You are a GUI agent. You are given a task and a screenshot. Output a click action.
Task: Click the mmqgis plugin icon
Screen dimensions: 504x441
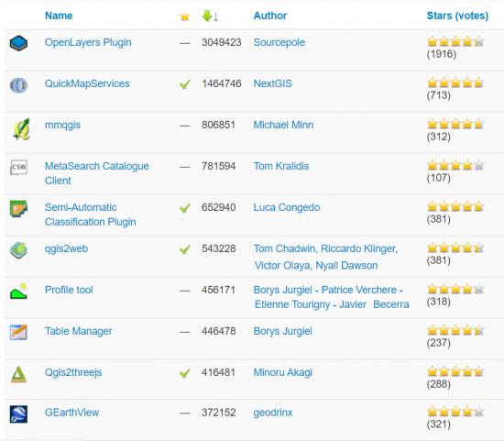click(21, 129)
